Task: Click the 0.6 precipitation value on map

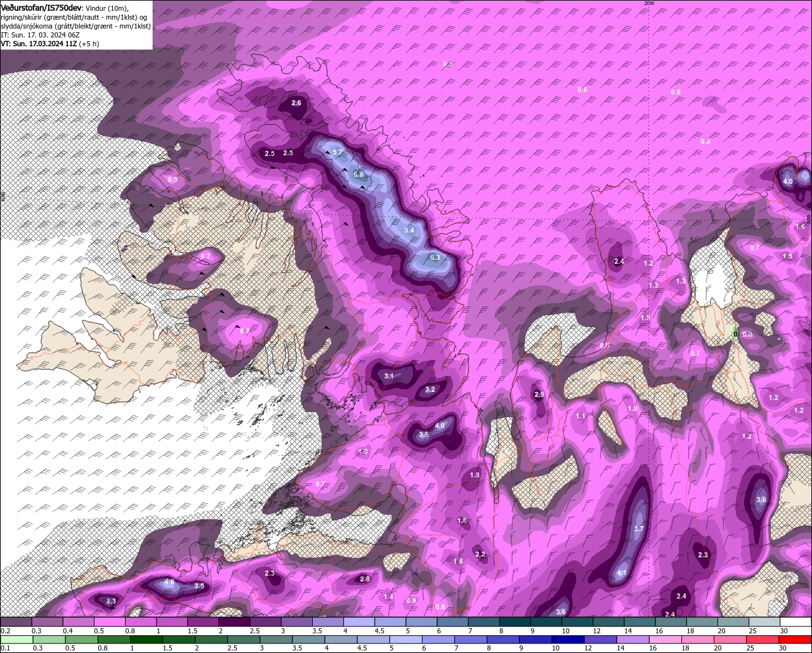Action: (582, 90)
